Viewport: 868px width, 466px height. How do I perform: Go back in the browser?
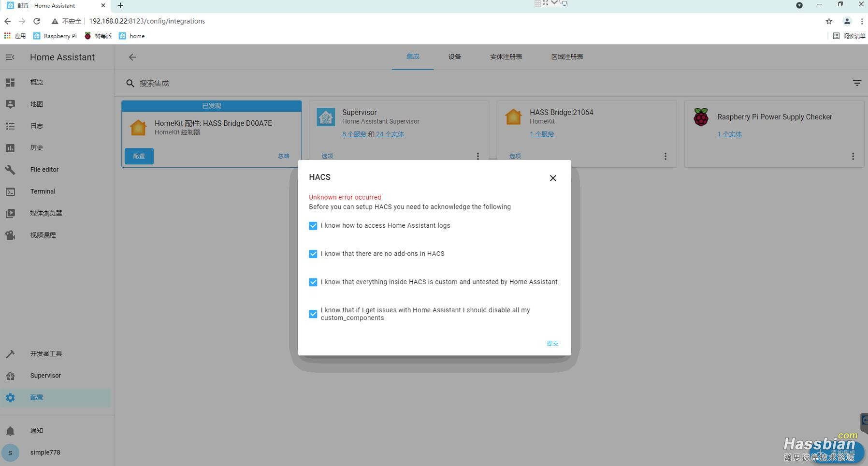tap(7, 21)
